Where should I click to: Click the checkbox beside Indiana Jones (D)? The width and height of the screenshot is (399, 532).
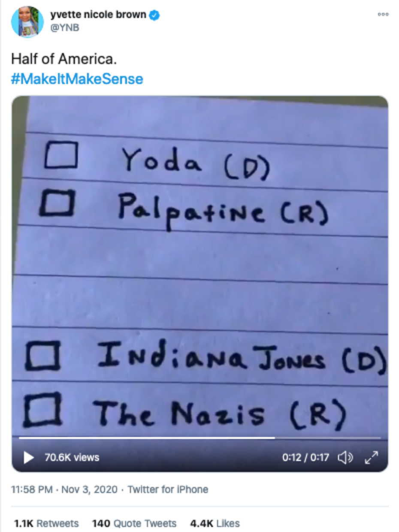[x=42, y=355]
